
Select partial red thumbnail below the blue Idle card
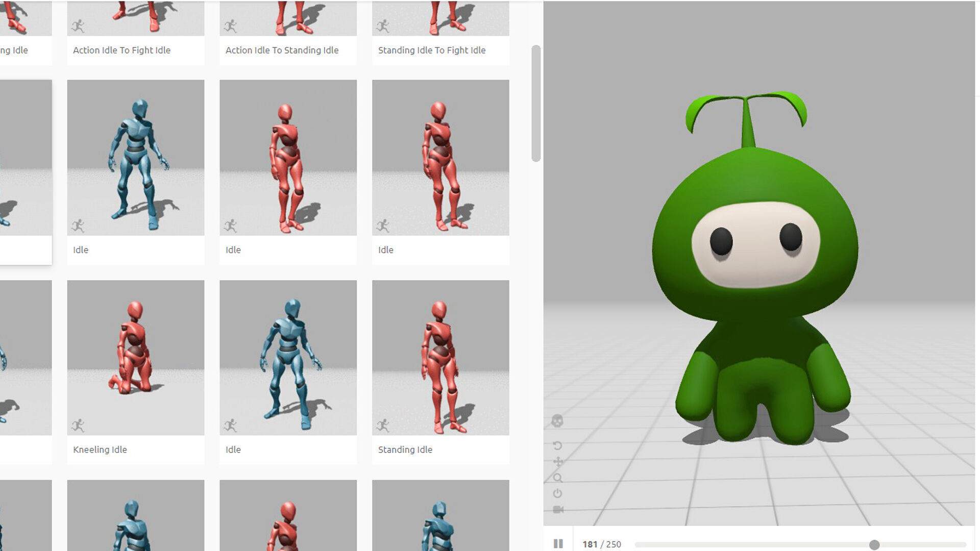[x=288, y=515]
